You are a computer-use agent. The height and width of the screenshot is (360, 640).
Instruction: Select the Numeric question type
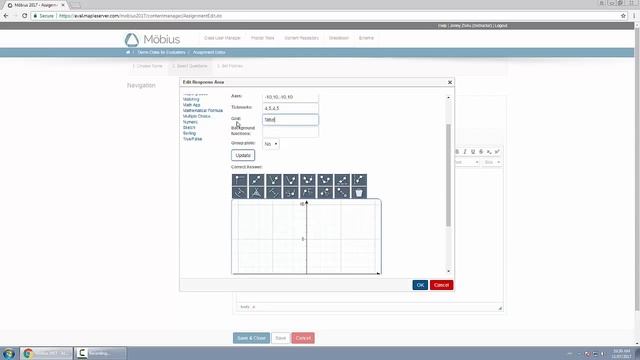(x=190, y=122)
